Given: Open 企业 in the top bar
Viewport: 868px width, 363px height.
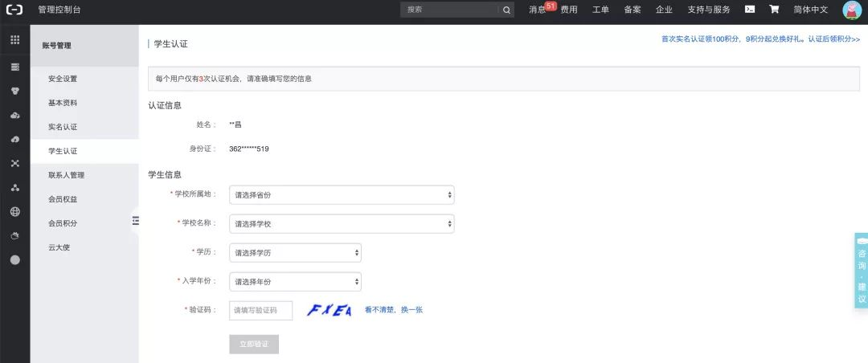Looking at the screenshot, I should click(x=664, y=10).
